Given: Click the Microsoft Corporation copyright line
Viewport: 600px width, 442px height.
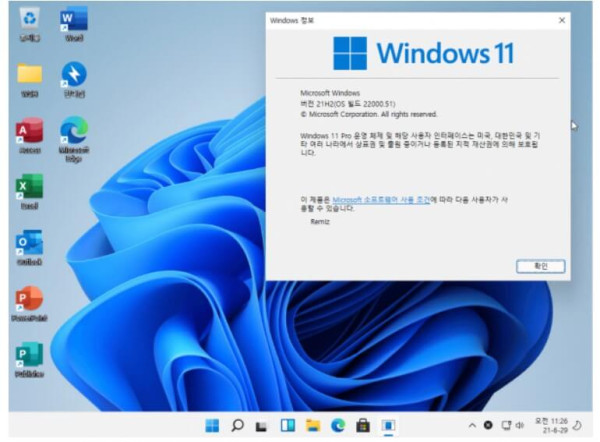Looking at the screenshot, I should (x=368, y=114).
